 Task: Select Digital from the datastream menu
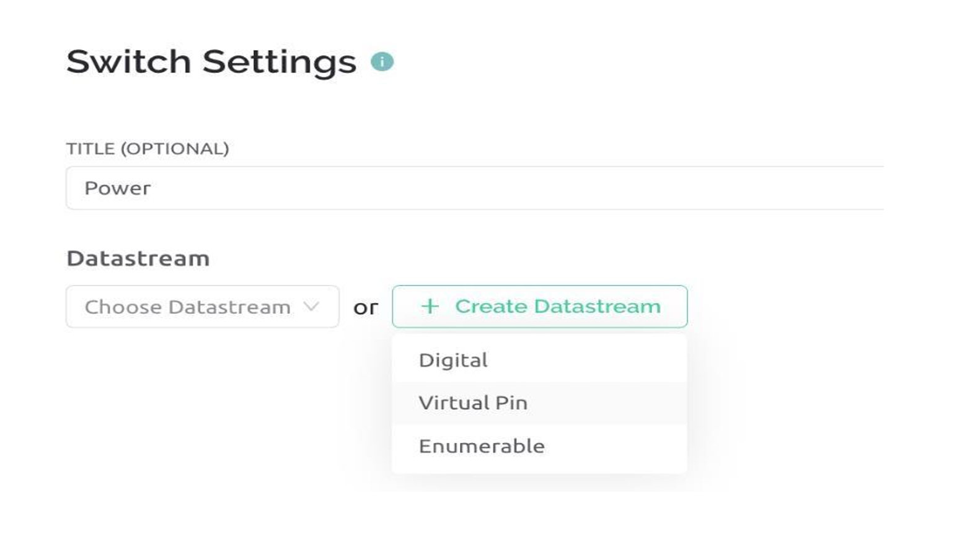coord(454,359)
